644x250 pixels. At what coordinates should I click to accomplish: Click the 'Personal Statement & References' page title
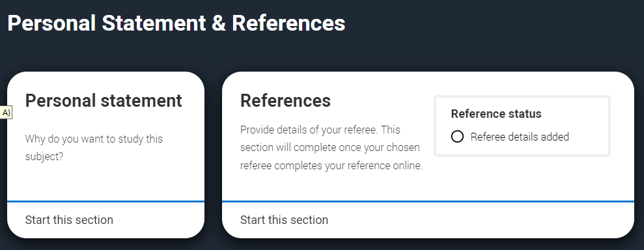(176, 23)
